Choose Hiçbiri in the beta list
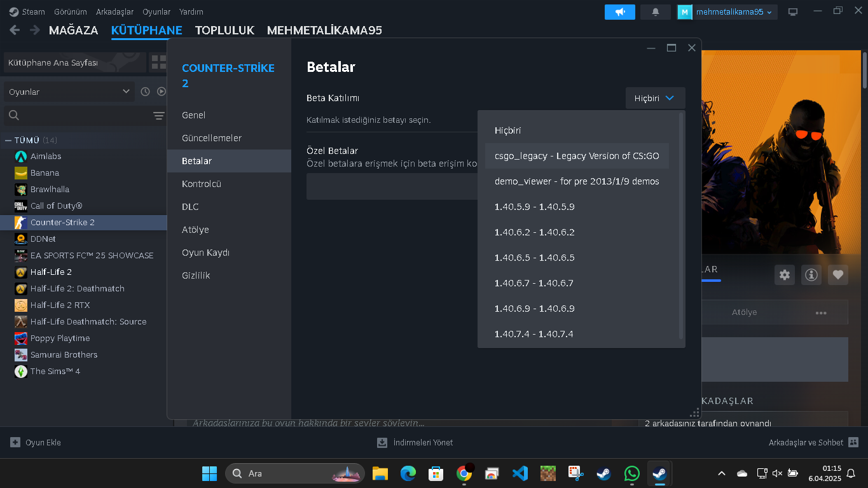Viewport: 868px width, 488px height. pyautogui.click(x=577, y=130)
